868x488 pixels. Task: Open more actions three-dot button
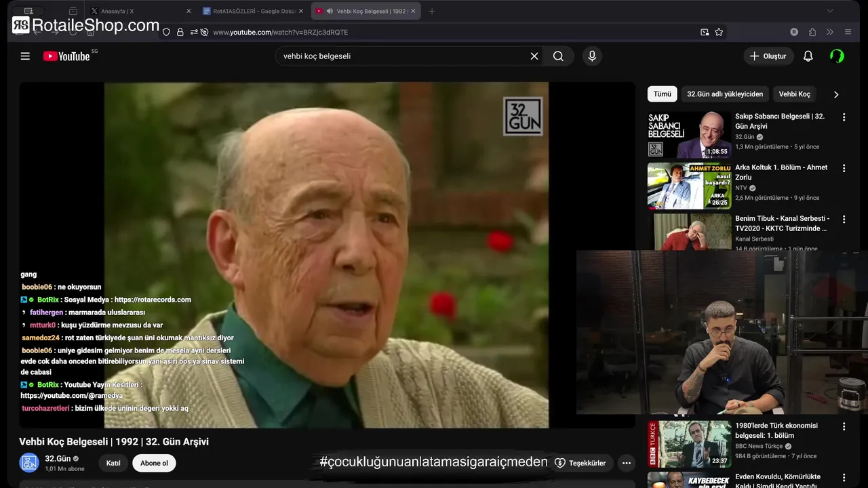tap(627, 463)
